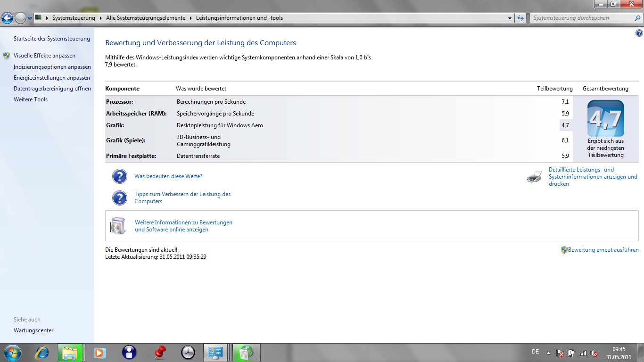The height and width of the screenshot is (362, 644).
Task: Click the 'DE' language indicator in the taskbar
Action: (535, 352)
